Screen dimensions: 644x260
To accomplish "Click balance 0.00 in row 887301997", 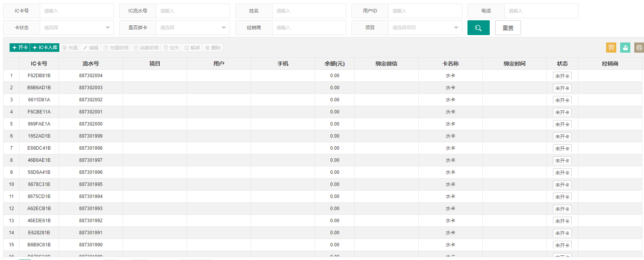I will pos(335,160).
